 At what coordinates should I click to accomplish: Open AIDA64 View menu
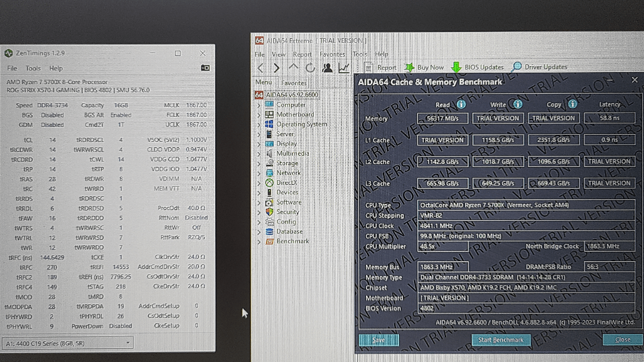278,54
